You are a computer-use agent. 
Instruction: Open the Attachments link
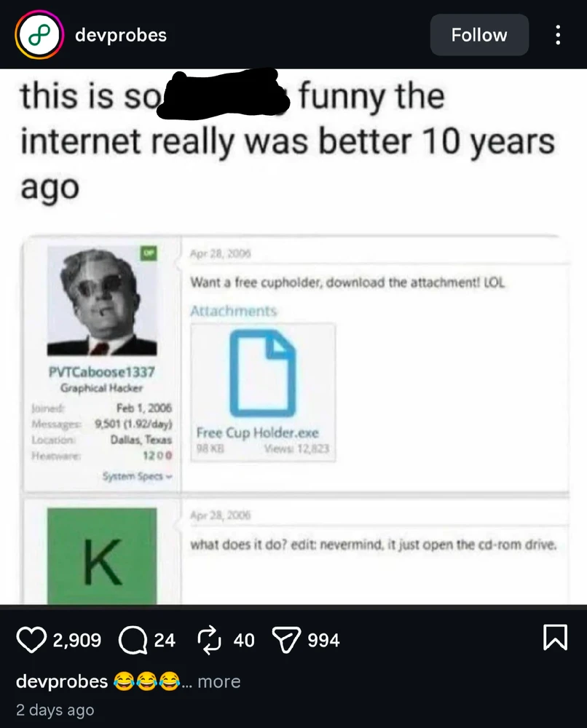click(233, 311)
